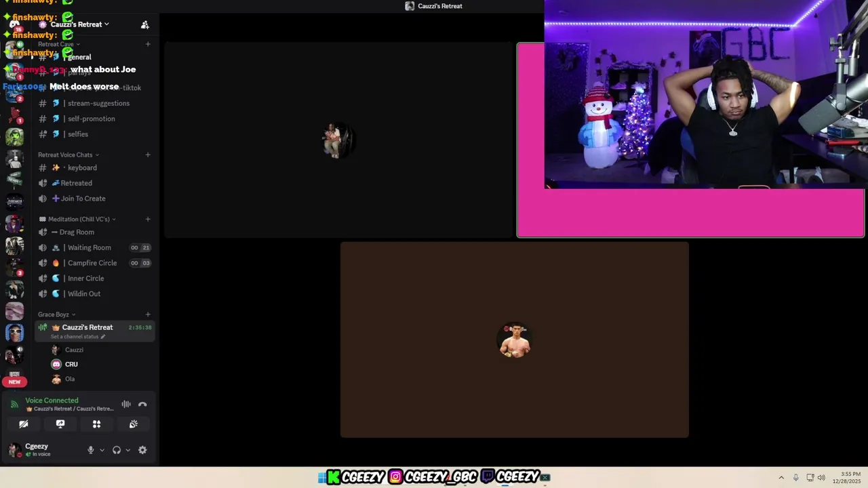Add a channel to Meditation category
Screen dimensions: 868x488
click(x=148, y=219)
